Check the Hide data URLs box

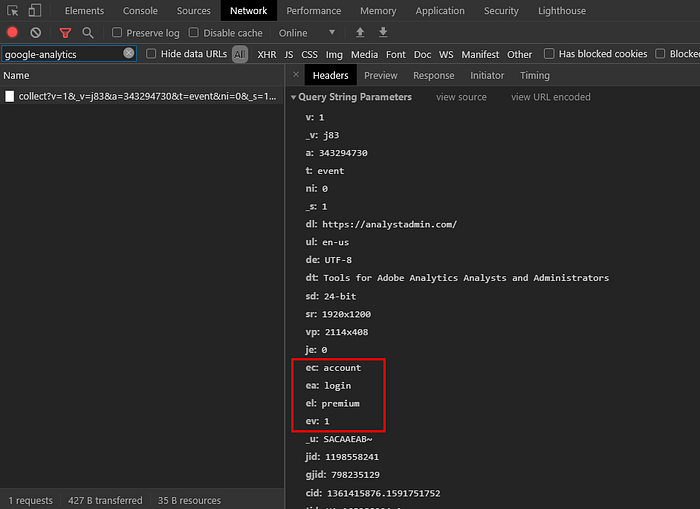pyautogui.click(x=151, y=54)
